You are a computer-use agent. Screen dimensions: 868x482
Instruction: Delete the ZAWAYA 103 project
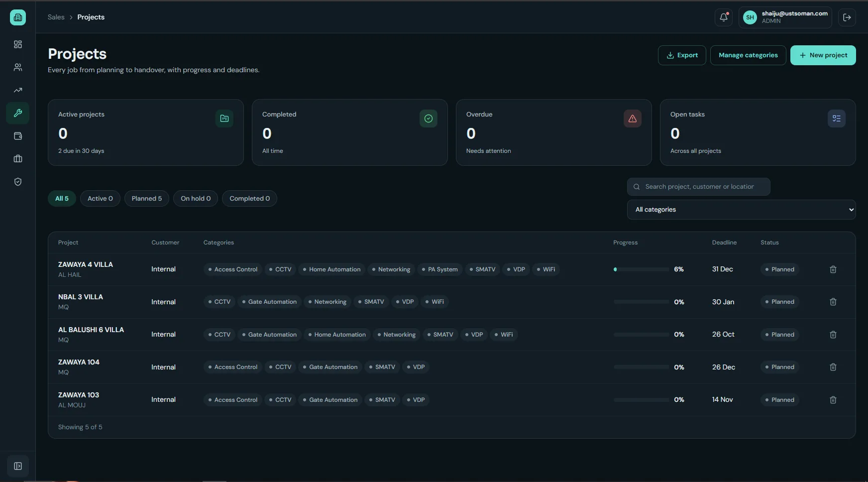point(833,400)
